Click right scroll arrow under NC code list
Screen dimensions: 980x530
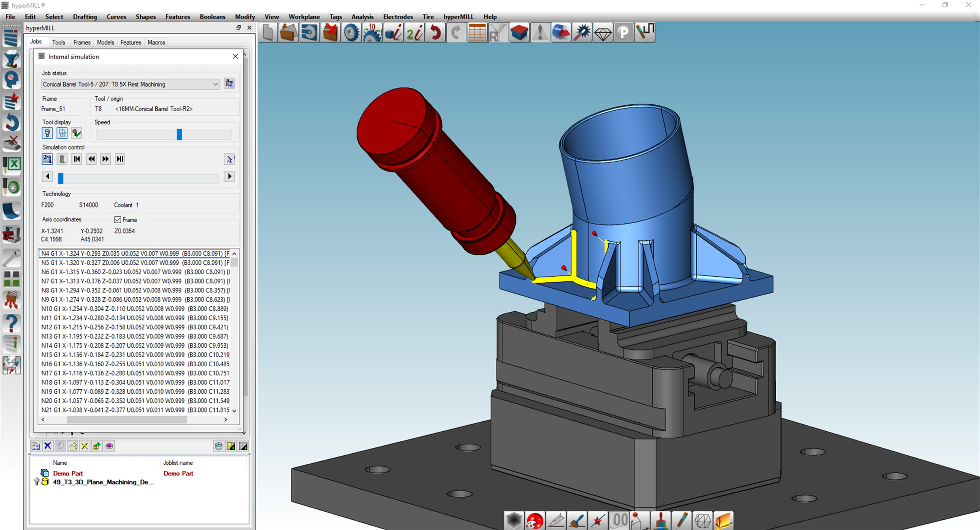coord(226,420)
